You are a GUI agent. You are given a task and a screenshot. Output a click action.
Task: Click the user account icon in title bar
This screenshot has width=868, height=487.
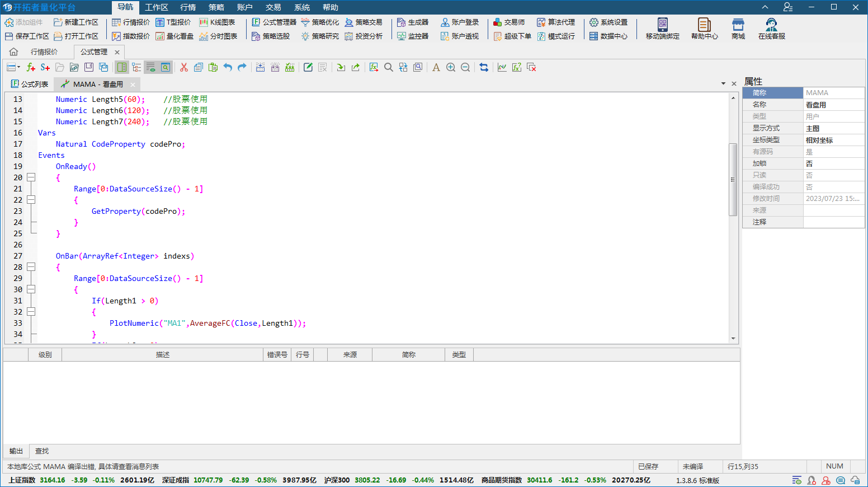(788, 7)
